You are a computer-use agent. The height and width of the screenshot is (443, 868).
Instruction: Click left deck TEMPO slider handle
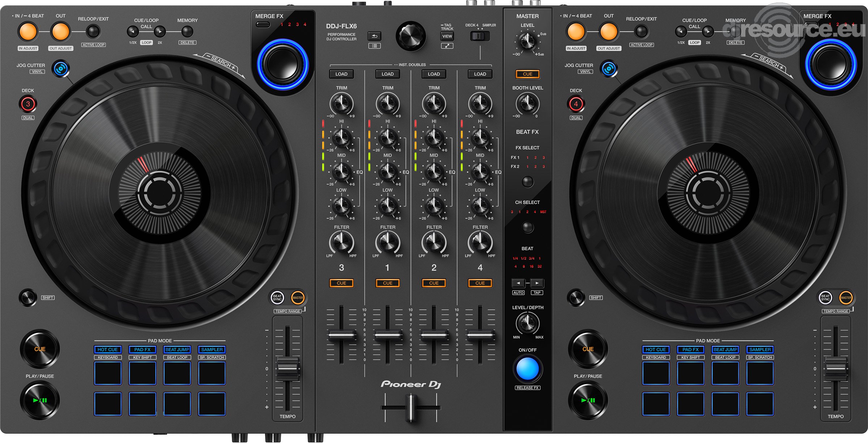(288, 369)
